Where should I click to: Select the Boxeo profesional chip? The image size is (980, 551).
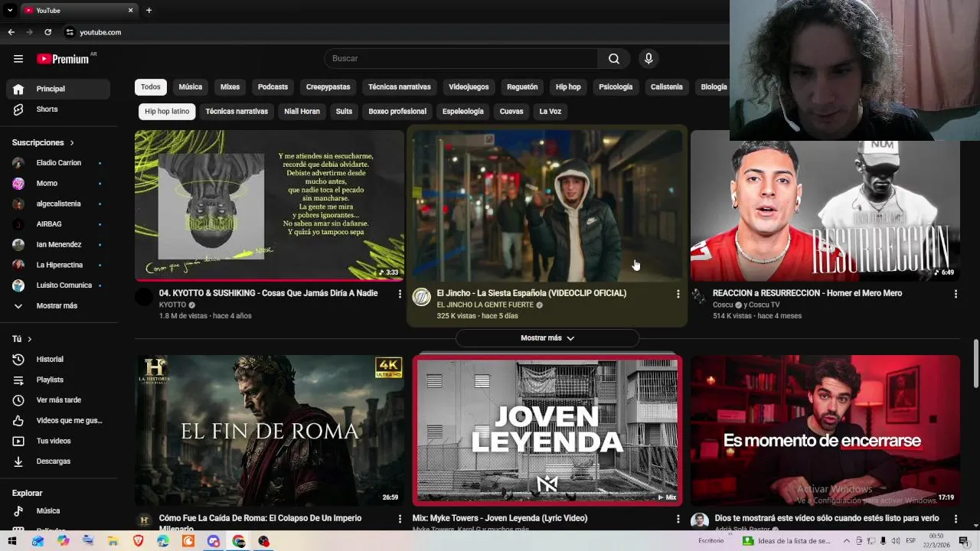[397, 112]
